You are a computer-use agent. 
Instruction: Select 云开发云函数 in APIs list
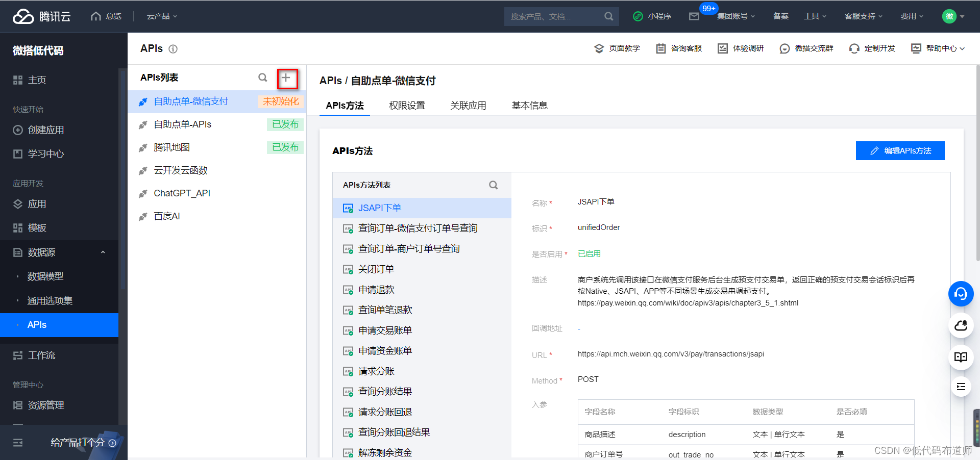coord(217,170)
